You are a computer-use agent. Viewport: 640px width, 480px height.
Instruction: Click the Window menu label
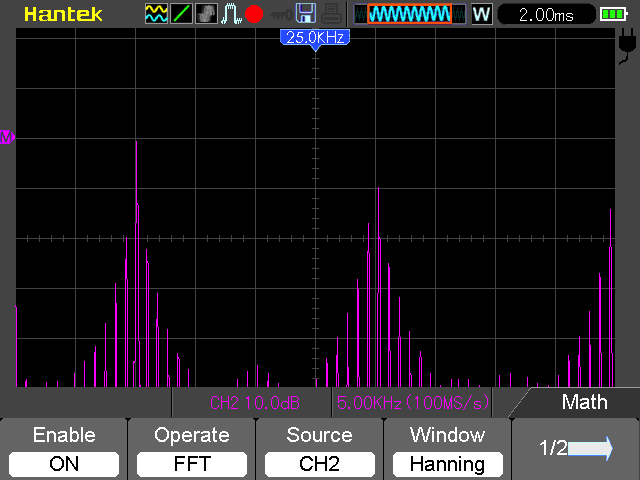[448, 435]
